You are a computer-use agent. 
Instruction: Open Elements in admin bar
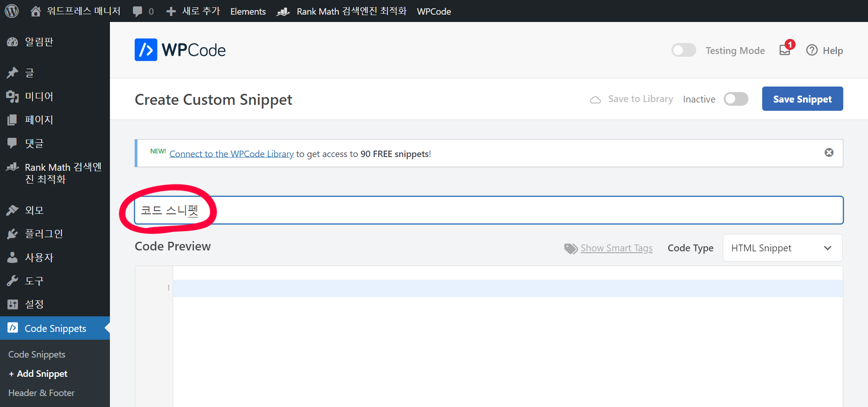248,11
